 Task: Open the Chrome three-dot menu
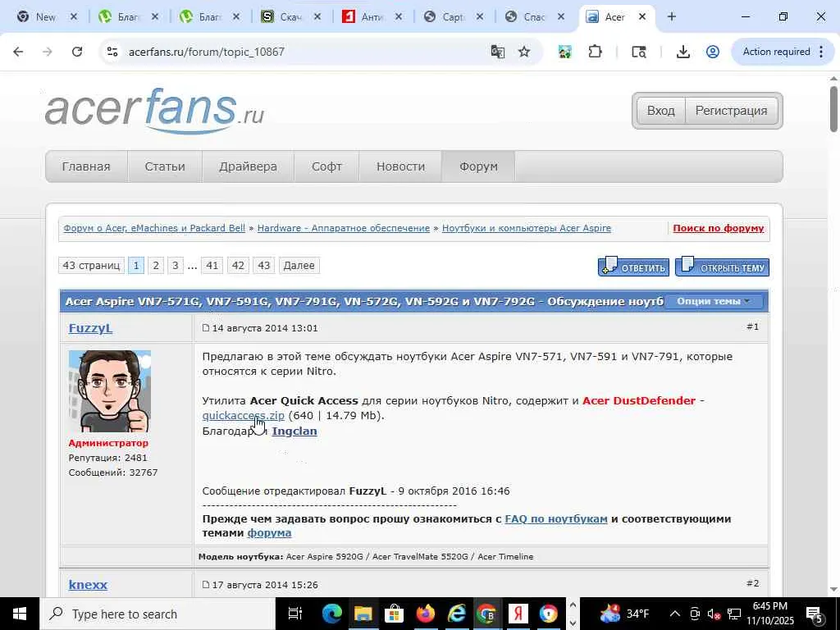coord(822,52)
